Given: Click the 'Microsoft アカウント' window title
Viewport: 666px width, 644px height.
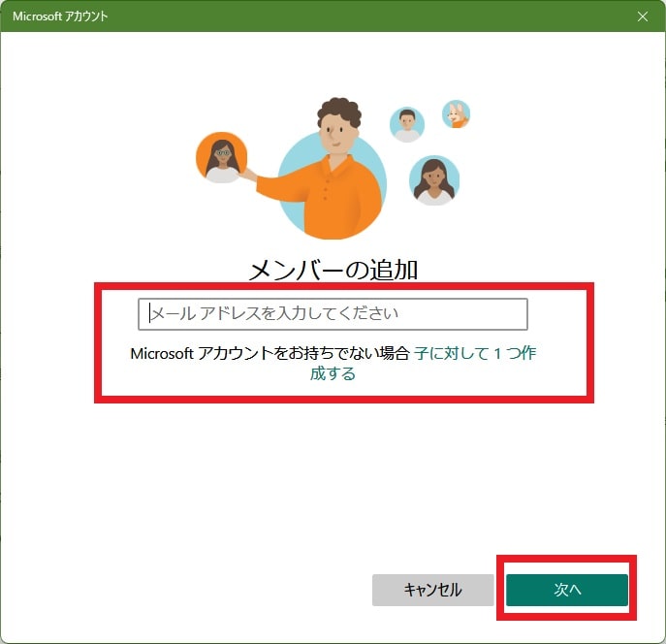Looking at the screenshot, I should coord(60,16).
